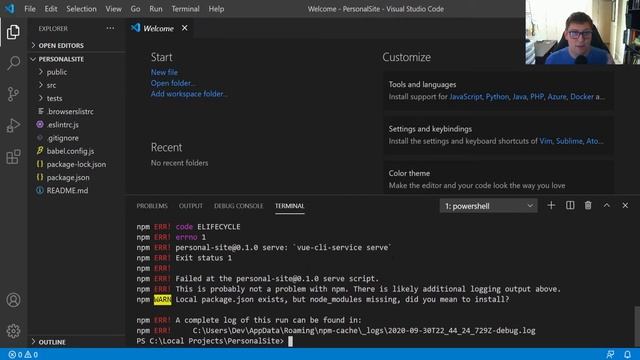Click the Sublime keybindings link
The width and height of the screenshot is (640, 360).
tap(569, 141)
